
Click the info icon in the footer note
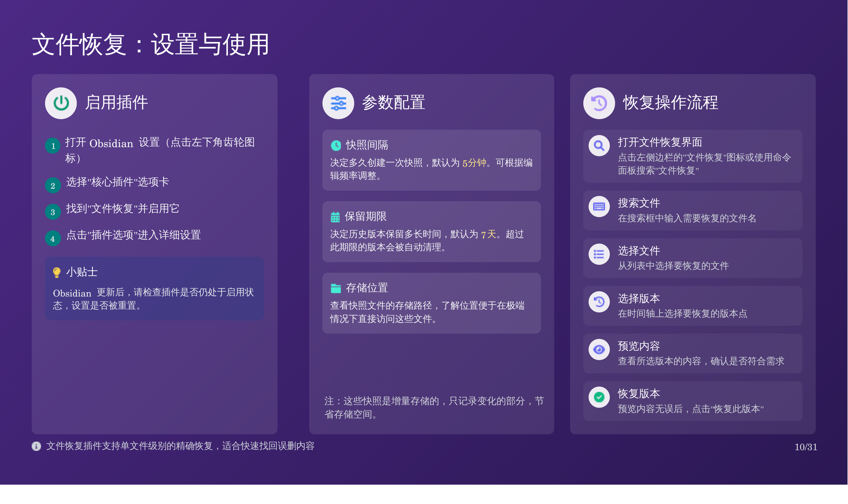pyautogui.click(x=36, y=446)
